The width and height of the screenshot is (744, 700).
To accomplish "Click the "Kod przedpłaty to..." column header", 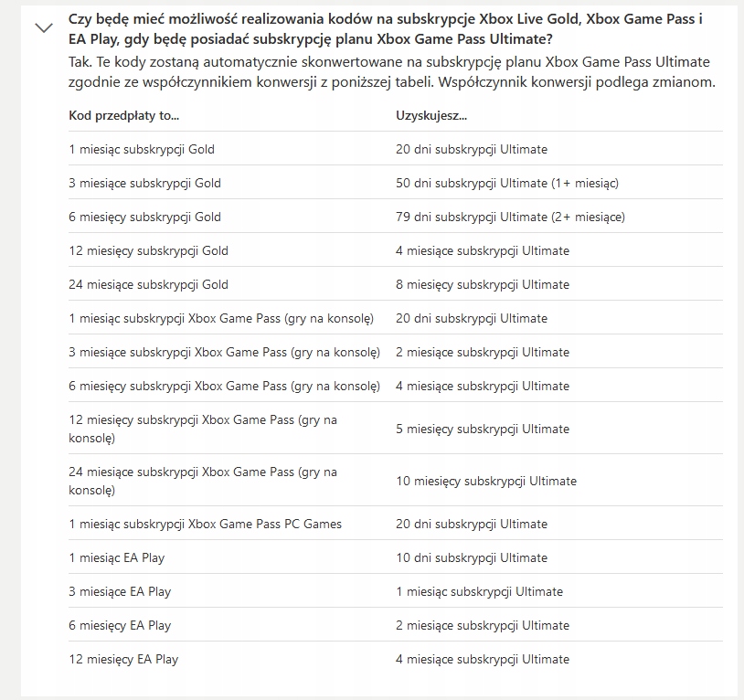I will pyautogui.click(x=124, y=115).
